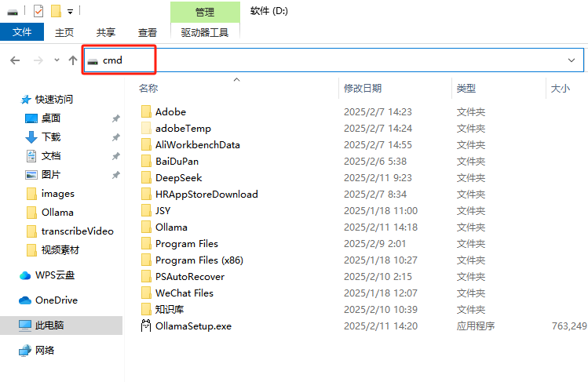Click the 知识库 folder icon
The image size is (588, 382).
tap(146, 309)
